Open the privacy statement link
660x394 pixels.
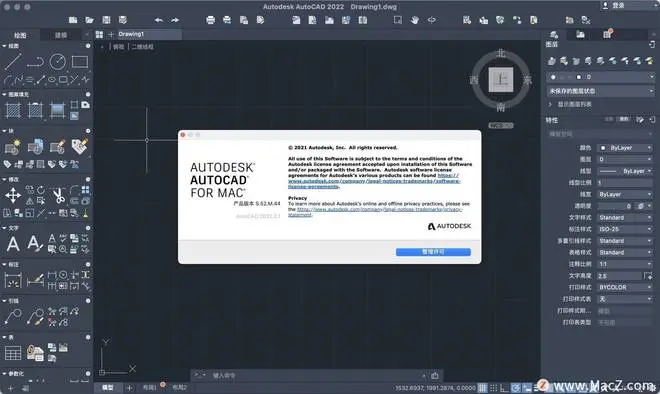point(375,212)
